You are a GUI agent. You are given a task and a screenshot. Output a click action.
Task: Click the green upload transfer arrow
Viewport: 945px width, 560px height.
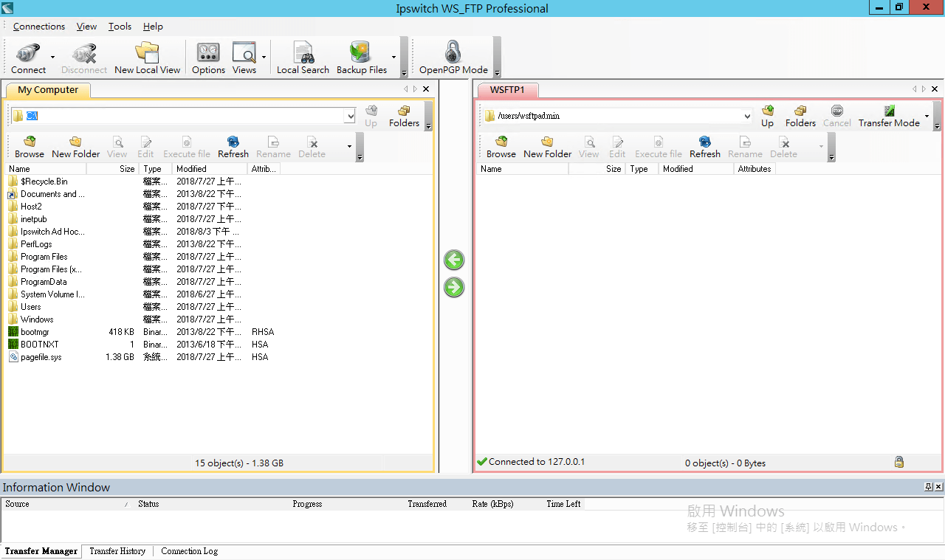[454, 287]
